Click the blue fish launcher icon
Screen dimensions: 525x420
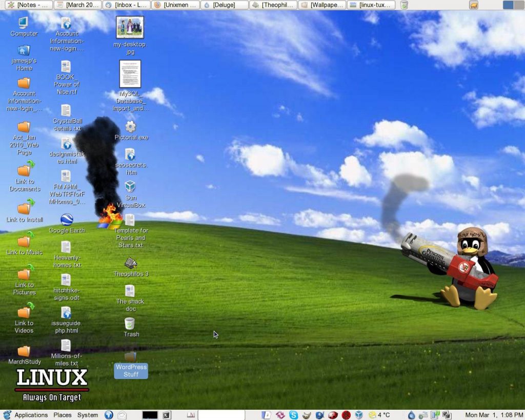tap(320, 415)
